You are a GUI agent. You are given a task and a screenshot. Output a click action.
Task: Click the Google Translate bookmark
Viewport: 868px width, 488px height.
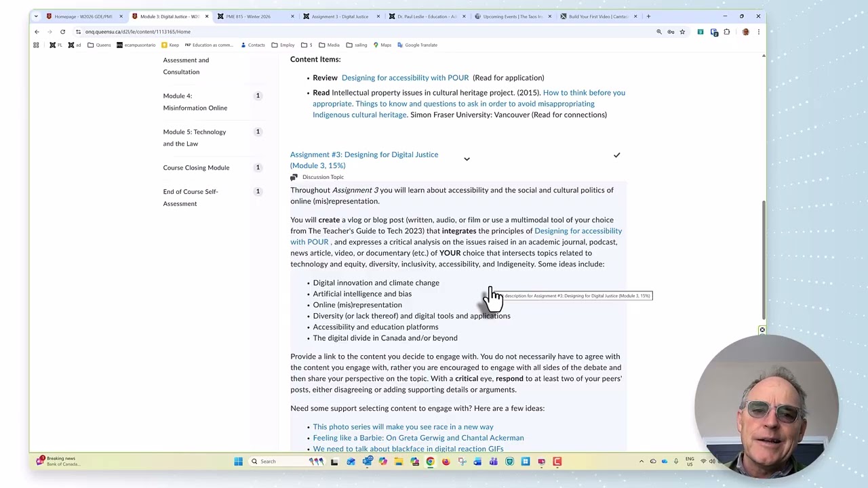[x=417, y=45]
